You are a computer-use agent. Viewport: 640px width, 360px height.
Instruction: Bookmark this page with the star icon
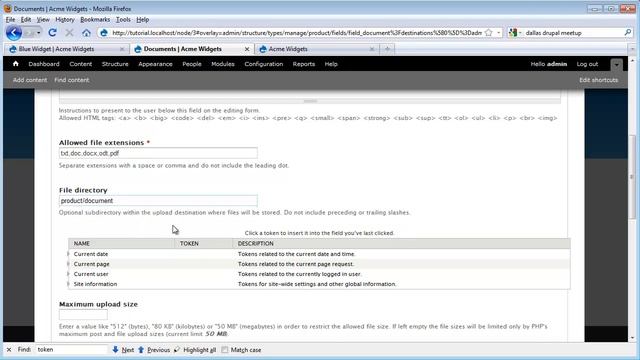(489, 33)
